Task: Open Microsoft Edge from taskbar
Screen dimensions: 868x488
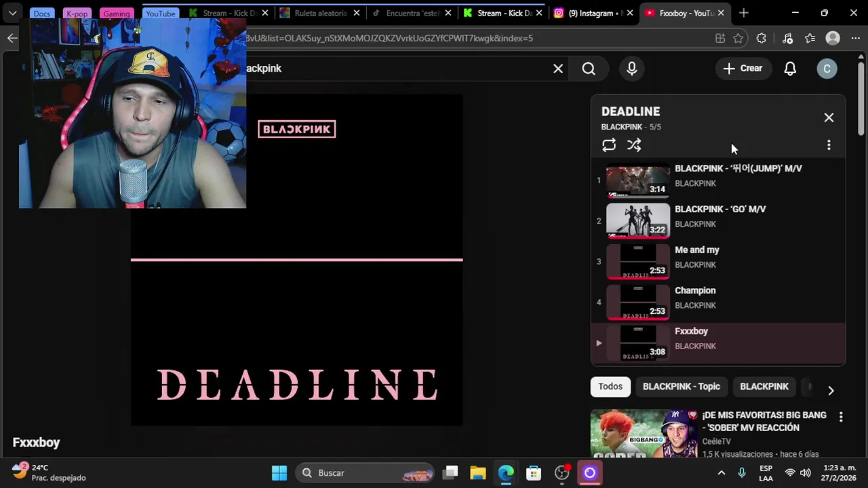Action: (506, 473)
